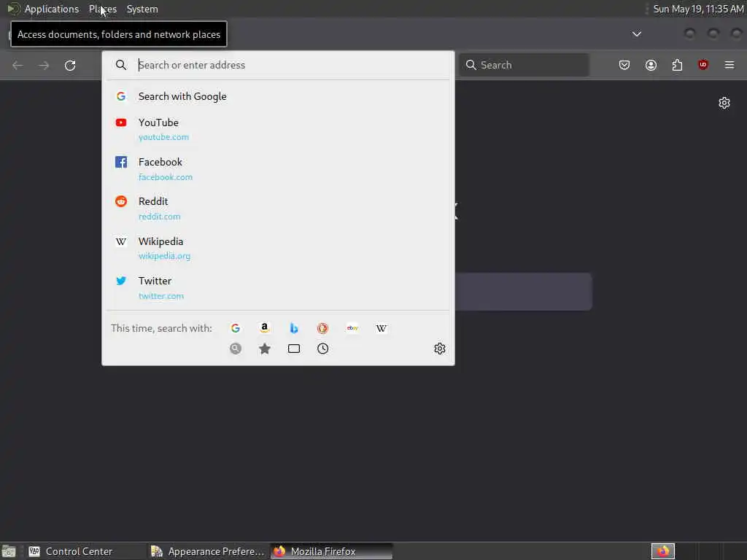Image resolution: width=747 pixels, height=560 pixels.
Task: Search bookmarks using the star icon
Action: pos(264,349)
